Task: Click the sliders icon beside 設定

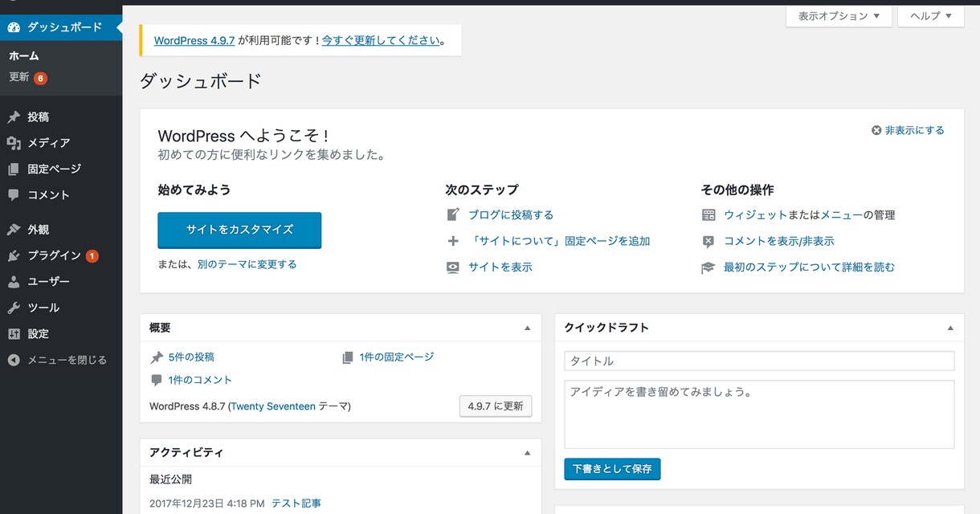Action: point(14,334)
